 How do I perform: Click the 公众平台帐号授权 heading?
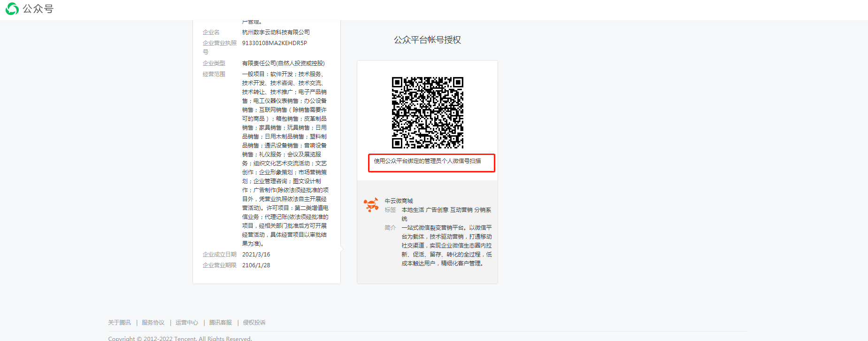[427, 40]
